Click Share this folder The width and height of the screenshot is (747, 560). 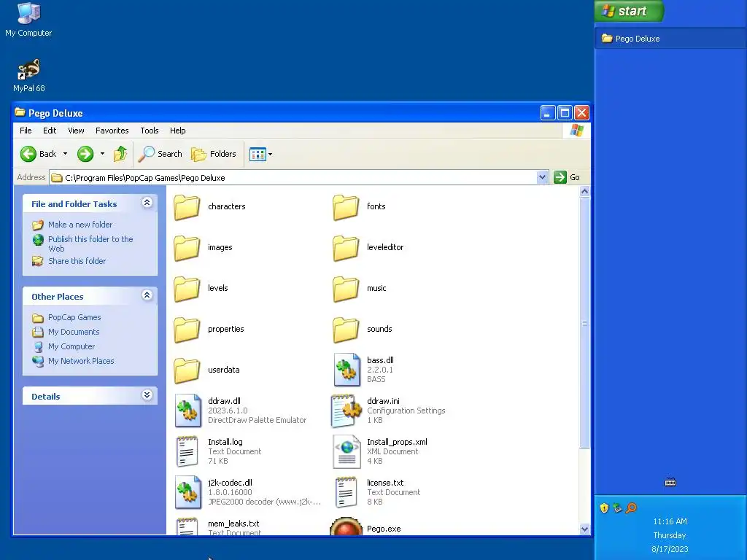[77, 261]
